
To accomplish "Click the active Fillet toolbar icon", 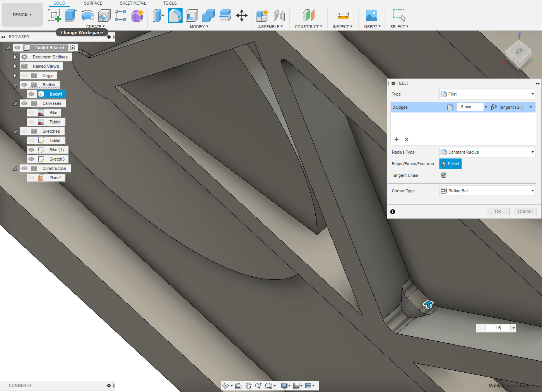I will (x=175, y=15).
